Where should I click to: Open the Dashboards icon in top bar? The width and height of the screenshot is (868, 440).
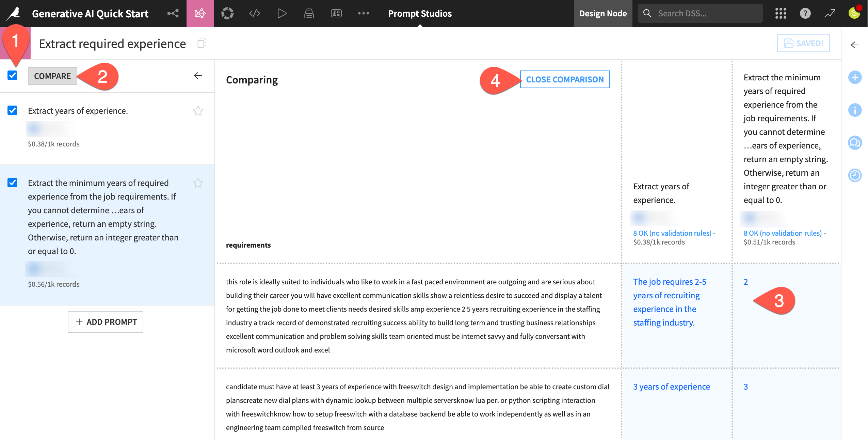[336, 13]
